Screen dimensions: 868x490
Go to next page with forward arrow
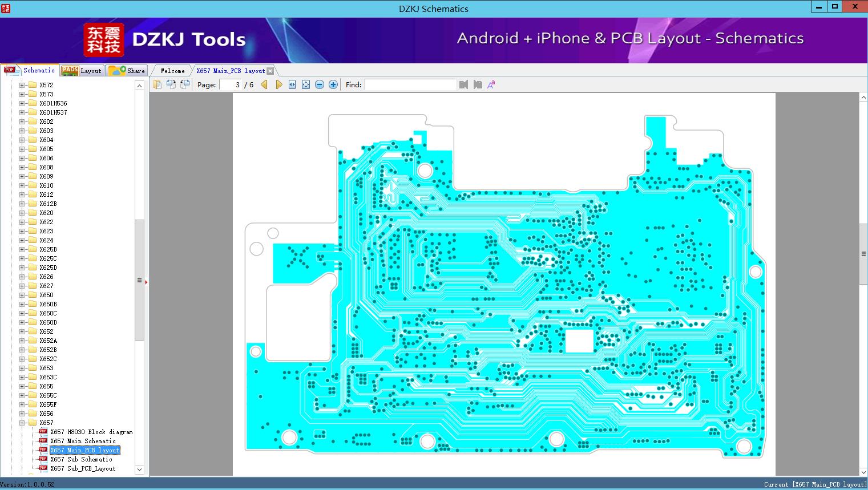(x=278, y=84)
